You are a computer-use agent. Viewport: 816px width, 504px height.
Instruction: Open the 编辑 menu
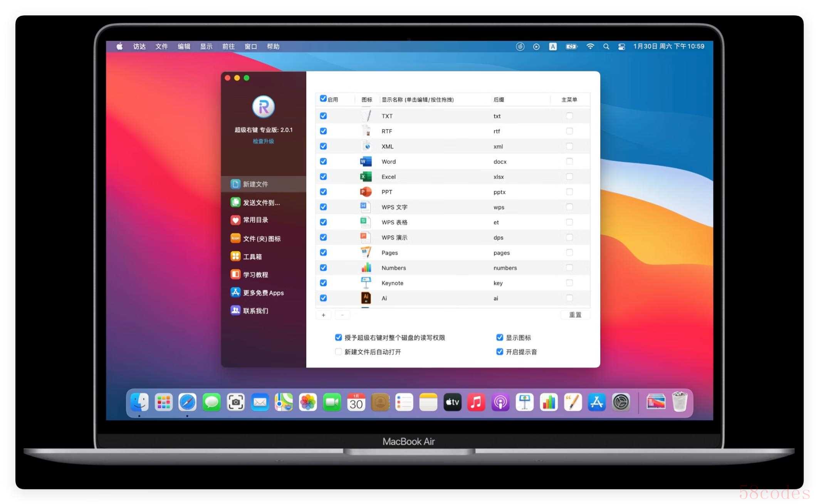(184, 47)
